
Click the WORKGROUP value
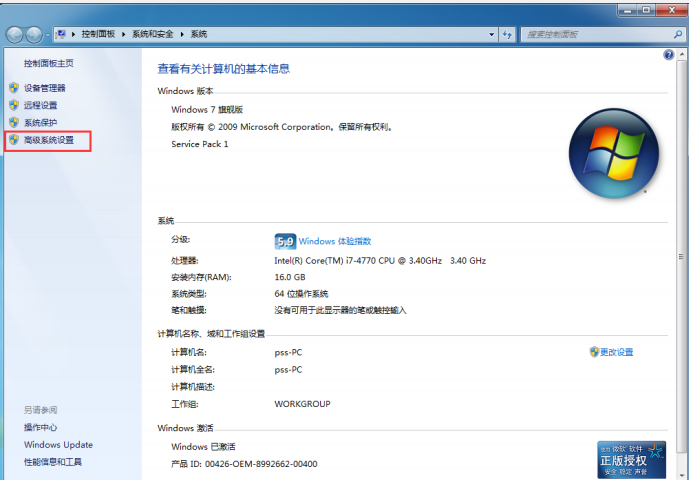pyautogui.click(x=302, y=404)
